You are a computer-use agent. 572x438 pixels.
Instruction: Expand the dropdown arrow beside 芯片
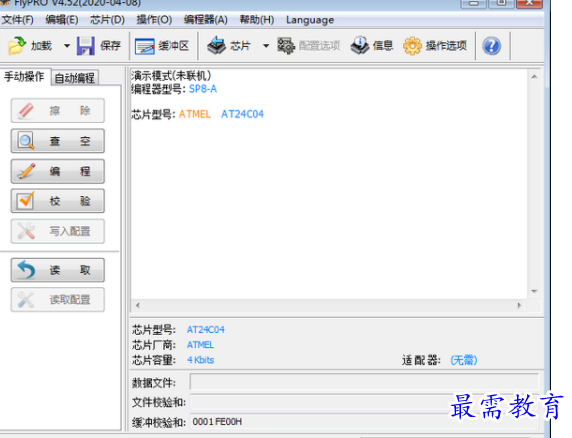[x=266, y=46]
